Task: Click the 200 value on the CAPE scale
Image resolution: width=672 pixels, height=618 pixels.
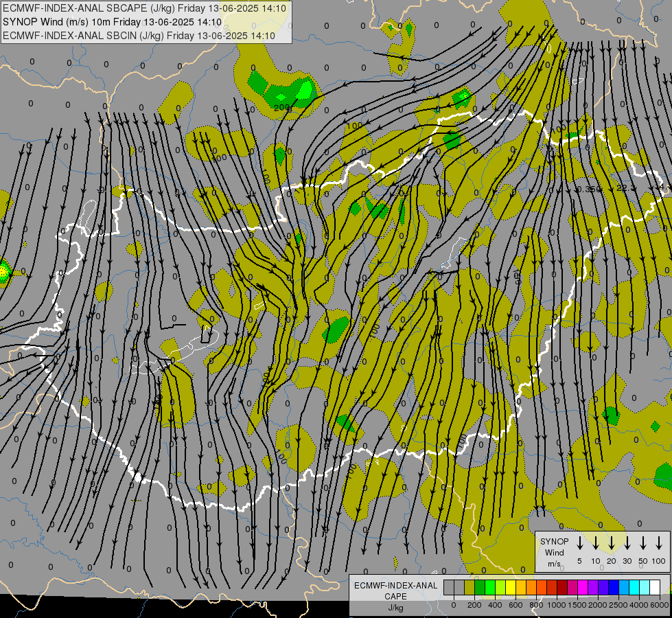Action: pyautogui.click(x=474, y=605)
